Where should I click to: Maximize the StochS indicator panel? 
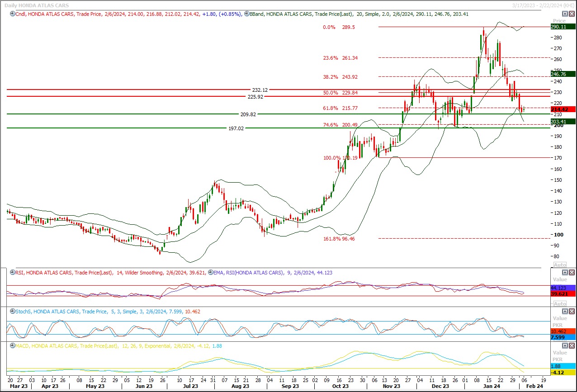click(565, 311)
